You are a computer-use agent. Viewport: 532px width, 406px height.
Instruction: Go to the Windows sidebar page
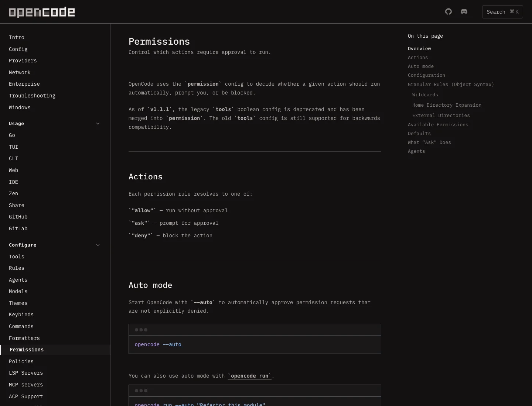coord(20,107)
